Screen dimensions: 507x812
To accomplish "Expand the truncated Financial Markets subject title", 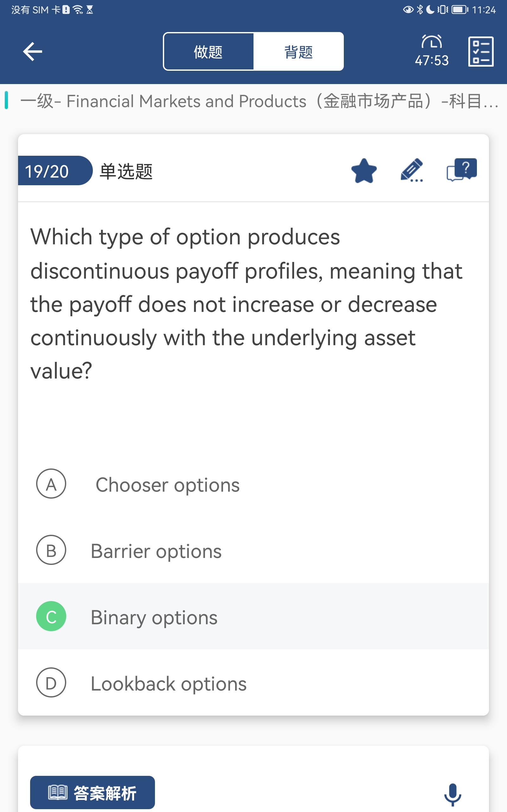I will point(258,101).
